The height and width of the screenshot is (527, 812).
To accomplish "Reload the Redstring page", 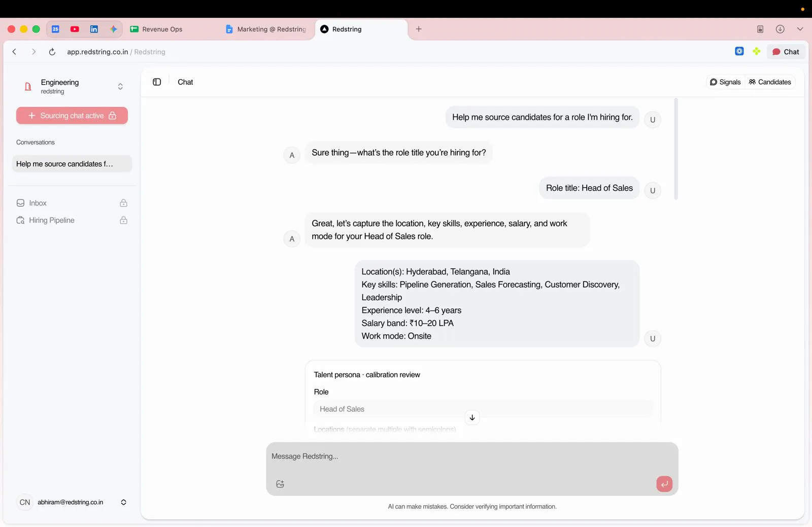I will [x=52, y=52].
